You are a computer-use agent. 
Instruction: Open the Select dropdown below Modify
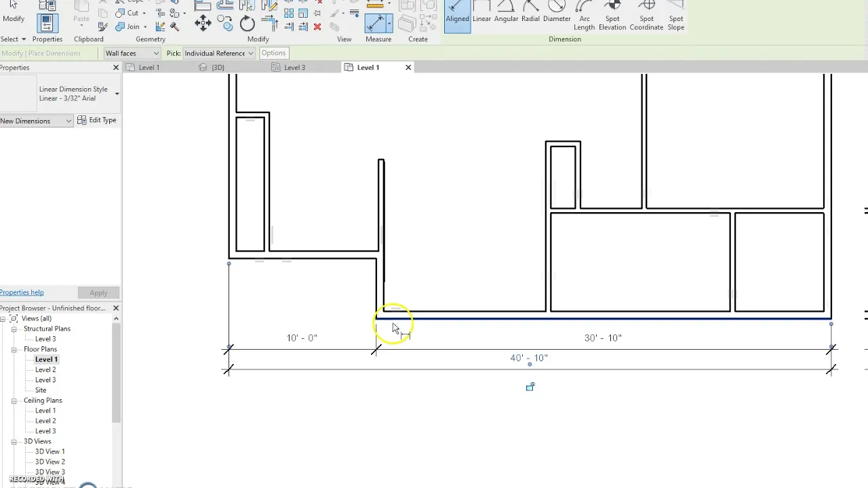13,39
